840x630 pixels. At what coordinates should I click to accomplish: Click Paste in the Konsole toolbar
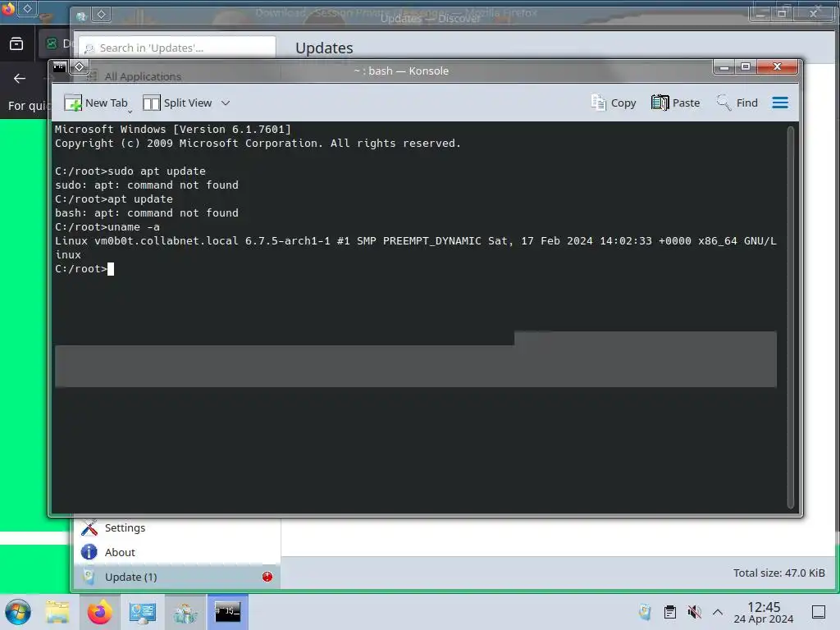pyautogui.click(x=675, y=103)
